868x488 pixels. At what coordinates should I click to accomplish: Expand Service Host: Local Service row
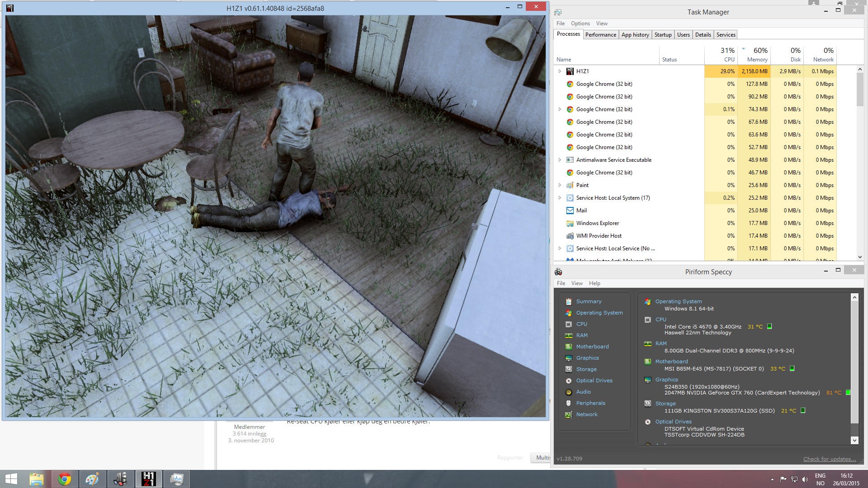tap(560, 249)
